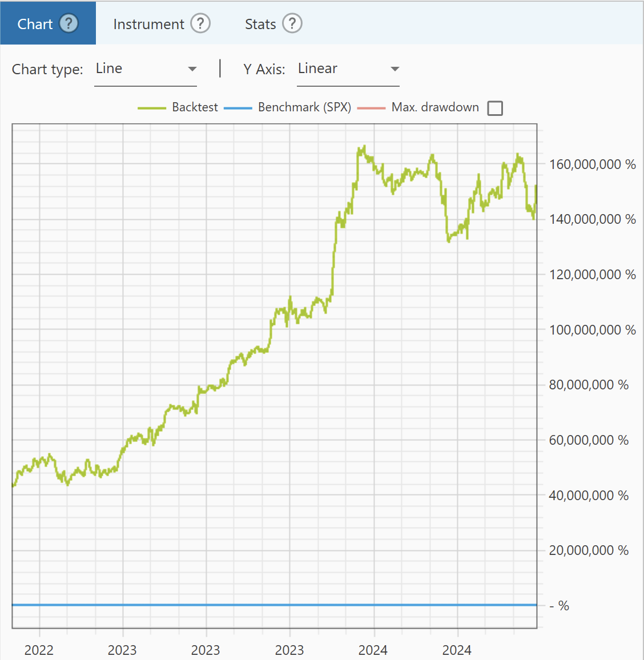Toggle the Benchmark (SPX) legend label
Image resolution: width=644 pixels, height=660 pixels.
pos(304,107)
